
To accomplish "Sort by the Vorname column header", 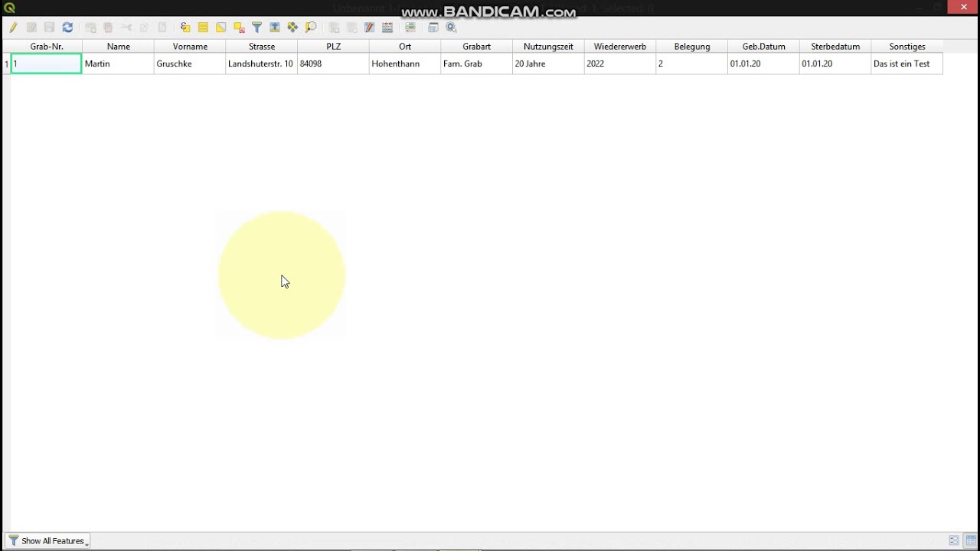I will click(x=190, y=47).
